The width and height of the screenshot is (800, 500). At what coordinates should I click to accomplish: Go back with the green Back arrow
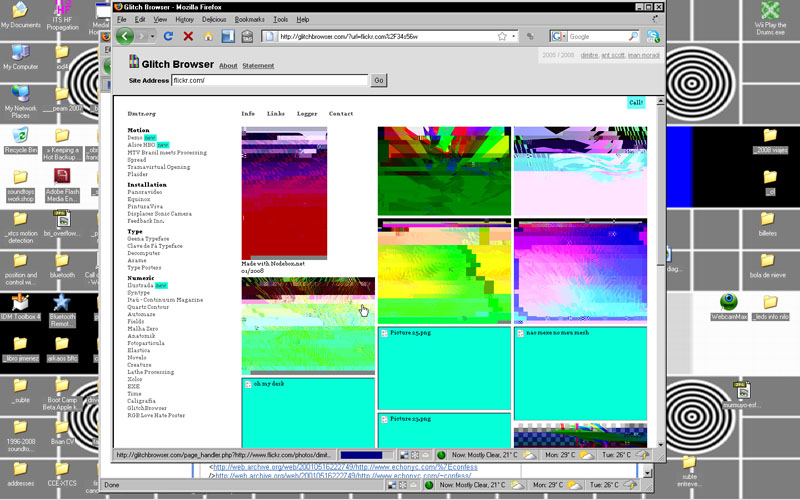125,36
